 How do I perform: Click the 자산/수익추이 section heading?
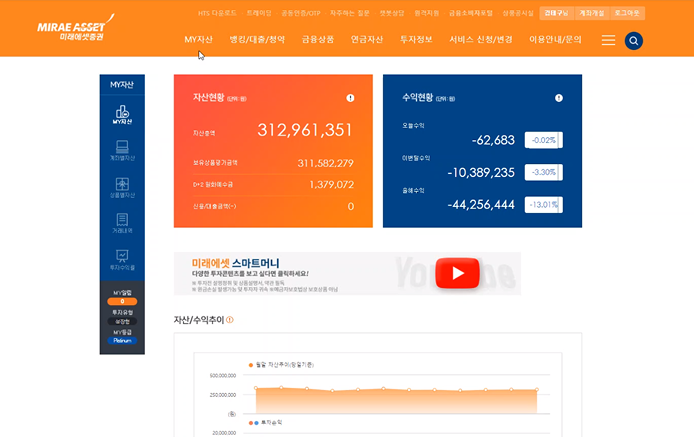199,320
